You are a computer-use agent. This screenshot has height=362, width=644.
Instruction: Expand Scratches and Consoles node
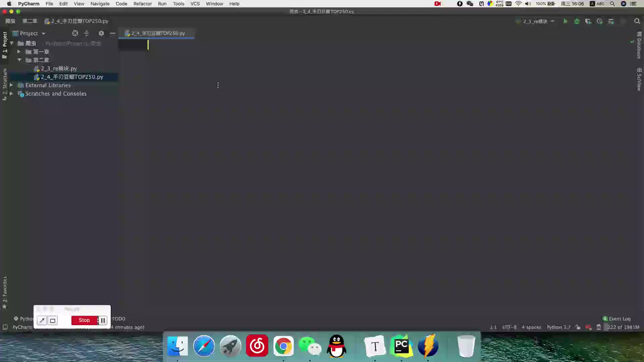point(11,94)
